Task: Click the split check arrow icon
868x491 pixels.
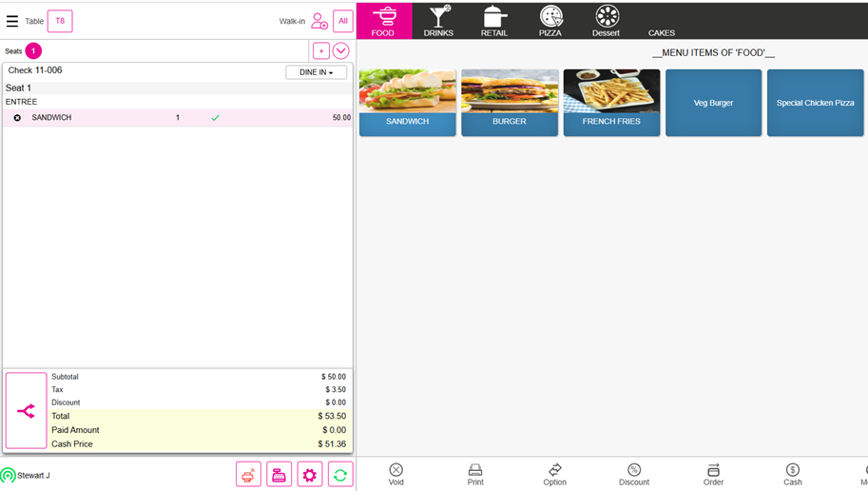Action: (x=26, y=411)
